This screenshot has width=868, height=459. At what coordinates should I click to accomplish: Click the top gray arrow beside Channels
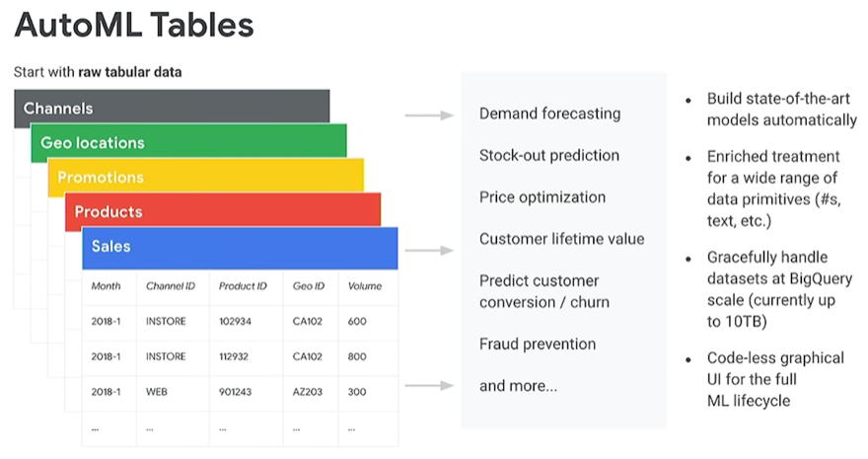(x=429, y=115)
